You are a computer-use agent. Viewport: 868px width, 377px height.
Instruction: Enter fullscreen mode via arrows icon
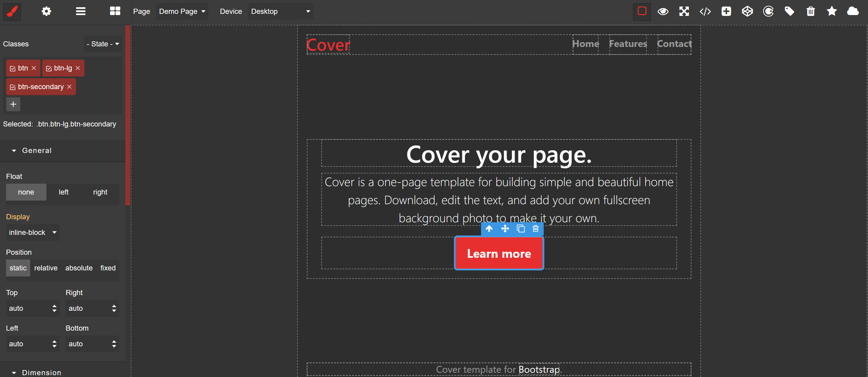[684, 11]
